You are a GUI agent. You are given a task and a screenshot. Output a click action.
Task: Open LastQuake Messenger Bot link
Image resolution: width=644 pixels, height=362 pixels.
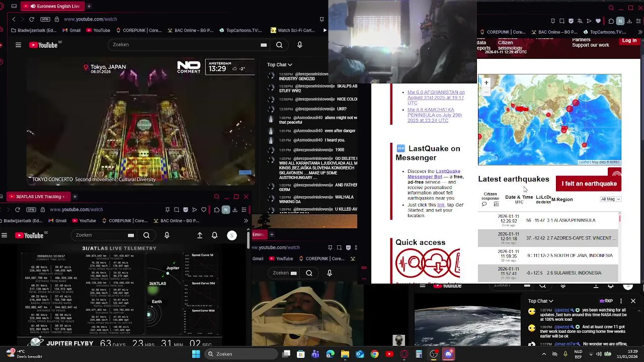(434, 174)
